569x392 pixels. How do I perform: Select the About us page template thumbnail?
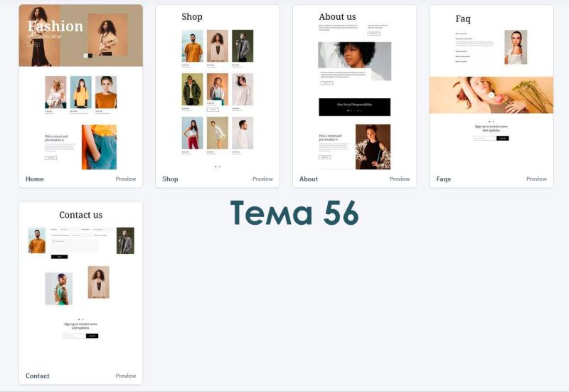click(354, 87)
